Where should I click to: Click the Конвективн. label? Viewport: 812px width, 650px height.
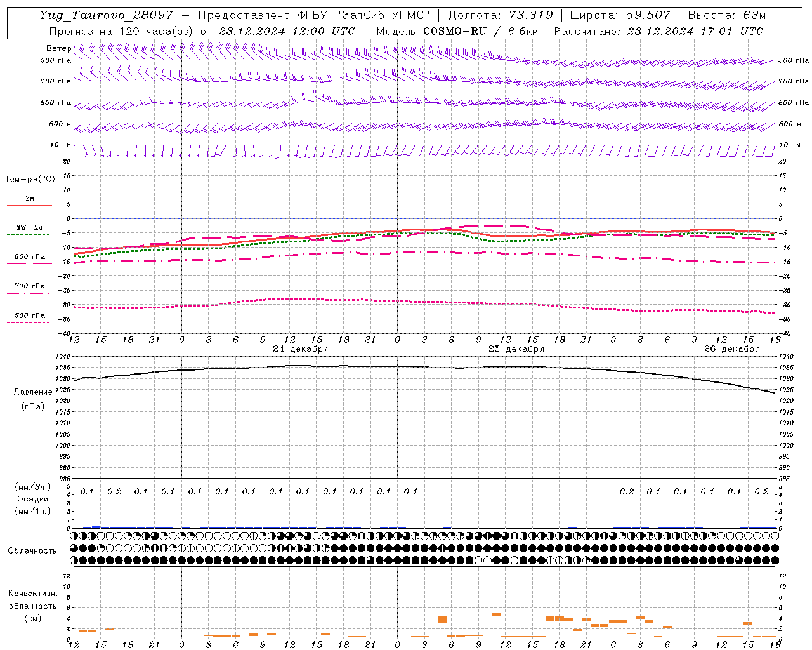coord(32,594)
